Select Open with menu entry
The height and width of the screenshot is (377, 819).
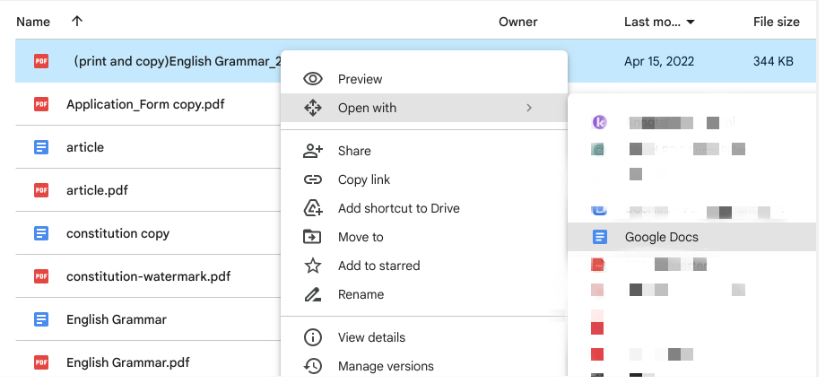tap(424, 108)
